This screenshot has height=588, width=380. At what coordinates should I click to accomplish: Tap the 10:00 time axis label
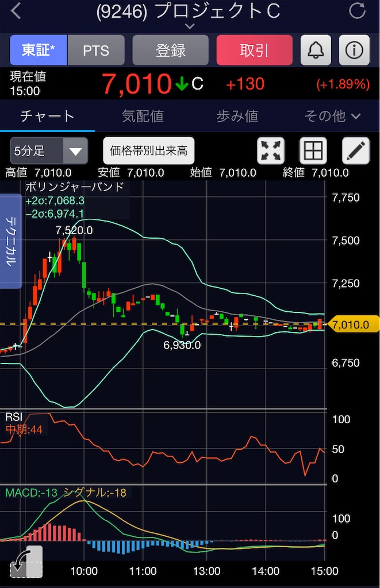tap(84, 571)
